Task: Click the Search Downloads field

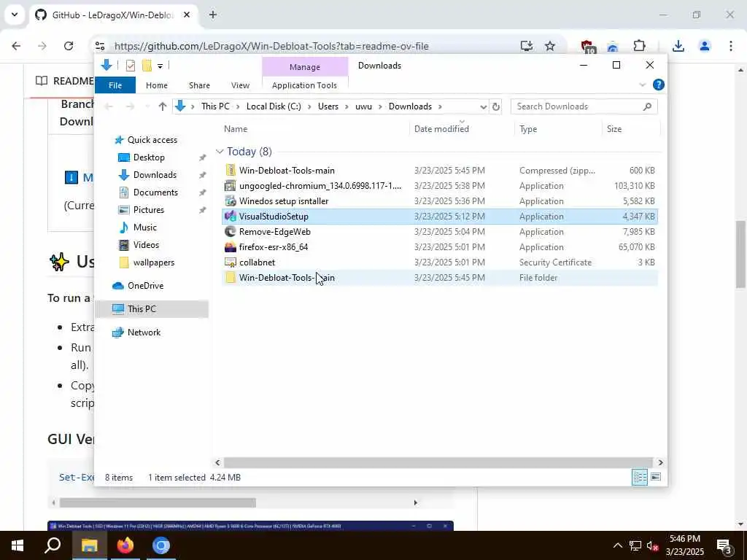Action: (584, 106)
